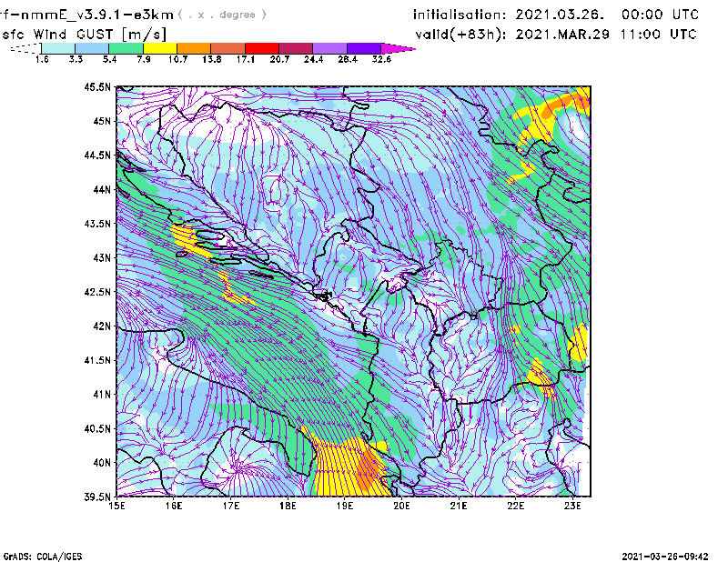This screenshot has width=728, height=562.
Task: Select the dashed white arrow below 1.6
Action: [25, 48]
